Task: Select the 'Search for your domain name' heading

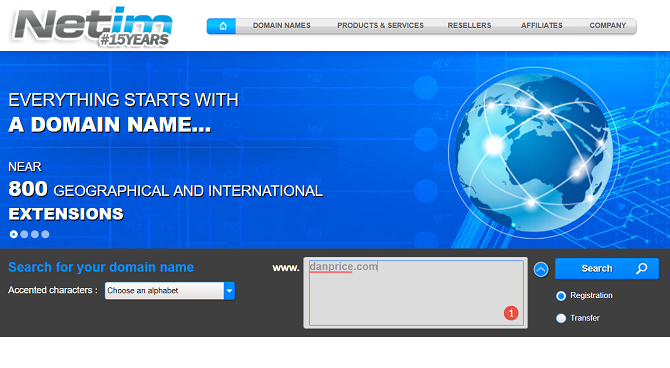Action: coord(101,267)
